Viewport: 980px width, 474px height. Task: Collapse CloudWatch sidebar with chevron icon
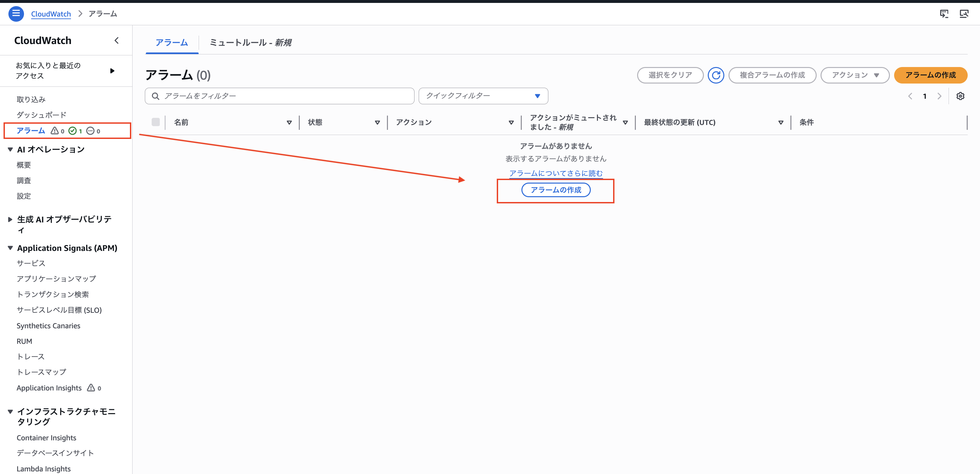click(116, 40)
